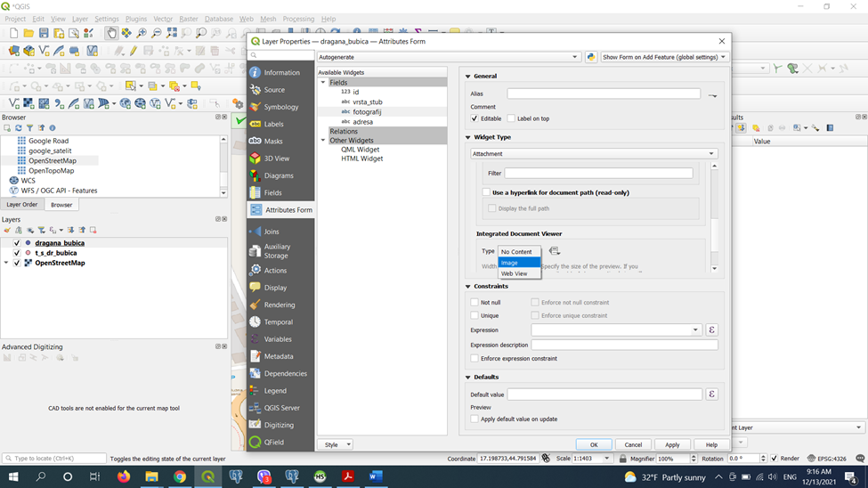Viewport: 868px width, 488px height.
Task: Click the OK button
Action: (594, 444)
